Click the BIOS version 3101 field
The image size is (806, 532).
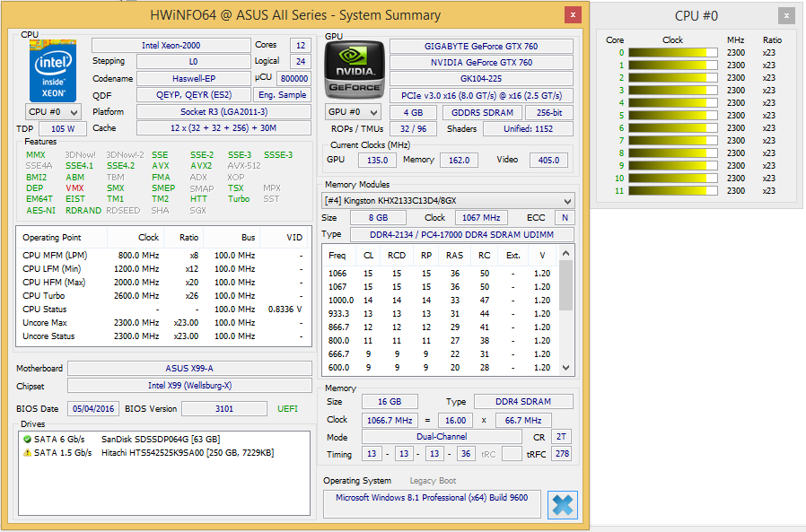(224, 408)
